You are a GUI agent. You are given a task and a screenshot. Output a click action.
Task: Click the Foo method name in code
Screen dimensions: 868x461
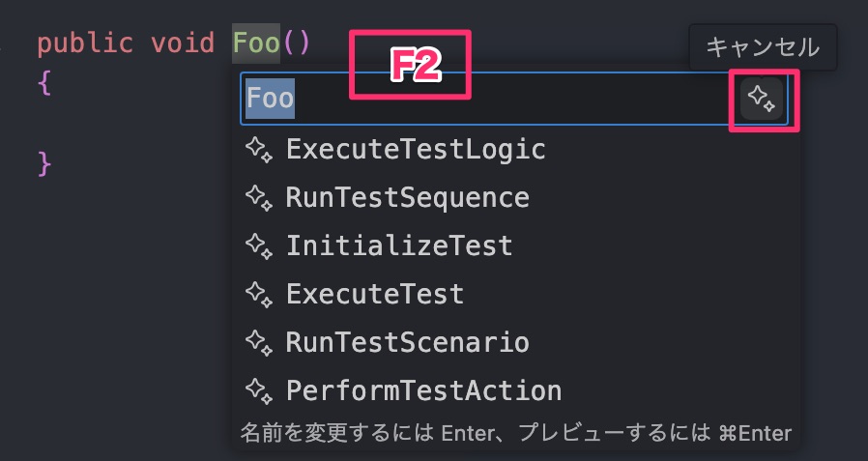click(x=256, y=43)
